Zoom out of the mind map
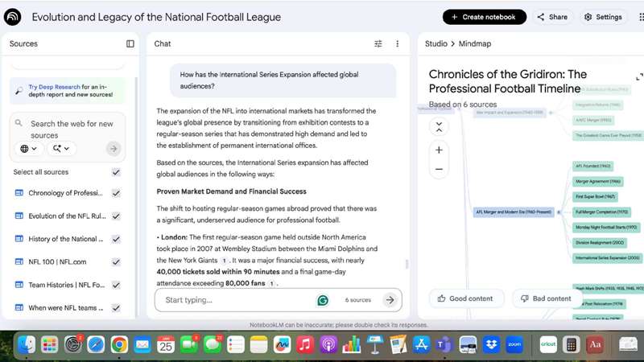 [x=439, y=169]
